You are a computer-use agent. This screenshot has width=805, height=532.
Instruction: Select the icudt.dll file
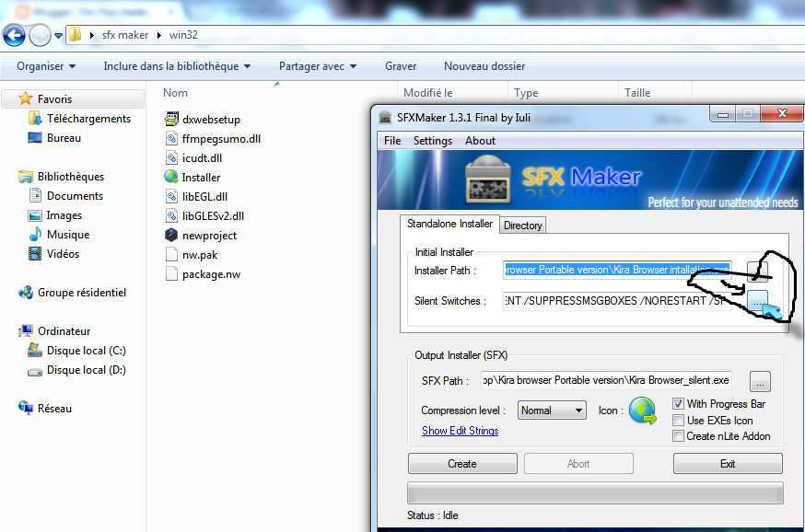194,158
